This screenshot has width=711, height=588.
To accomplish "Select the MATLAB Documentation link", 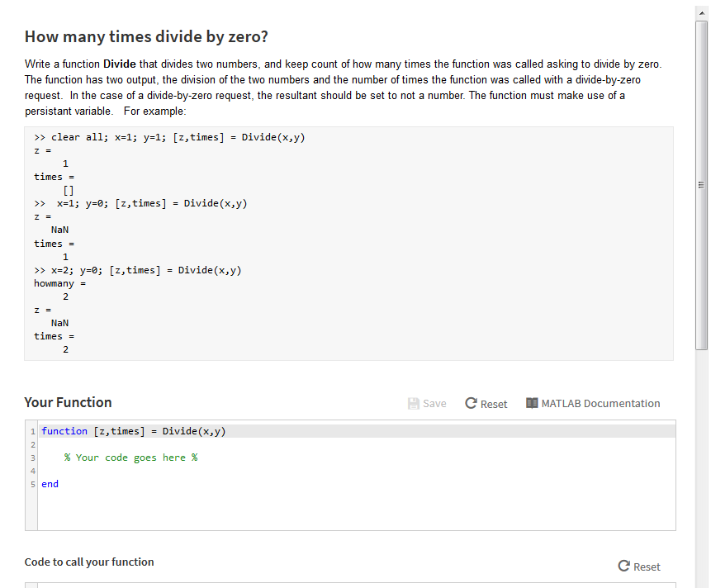I will pos(600,403).
